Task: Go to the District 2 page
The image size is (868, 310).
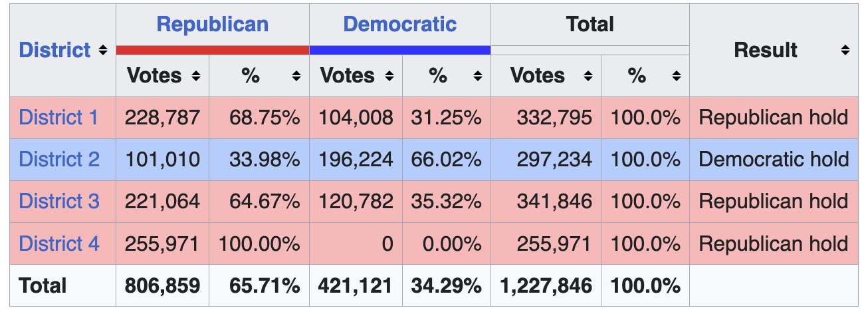Action: (59, 160)
